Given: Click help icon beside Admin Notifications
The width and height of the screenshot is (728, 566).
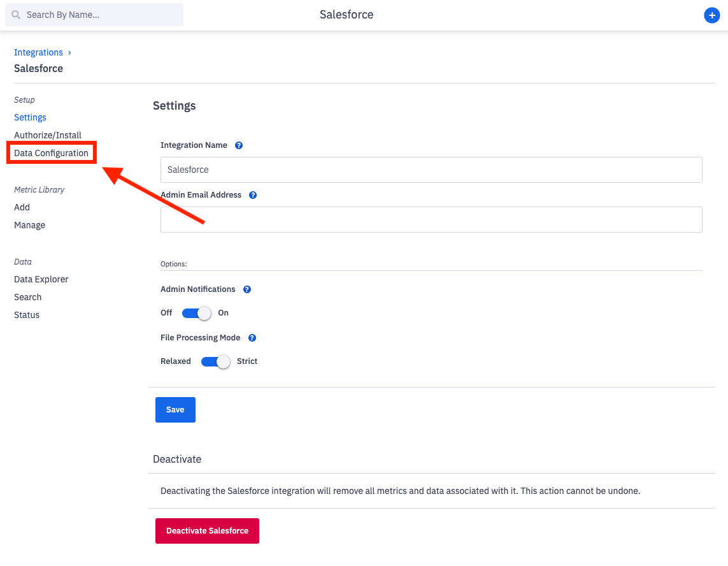Looking at the screenshot, I should click(247, 289).
